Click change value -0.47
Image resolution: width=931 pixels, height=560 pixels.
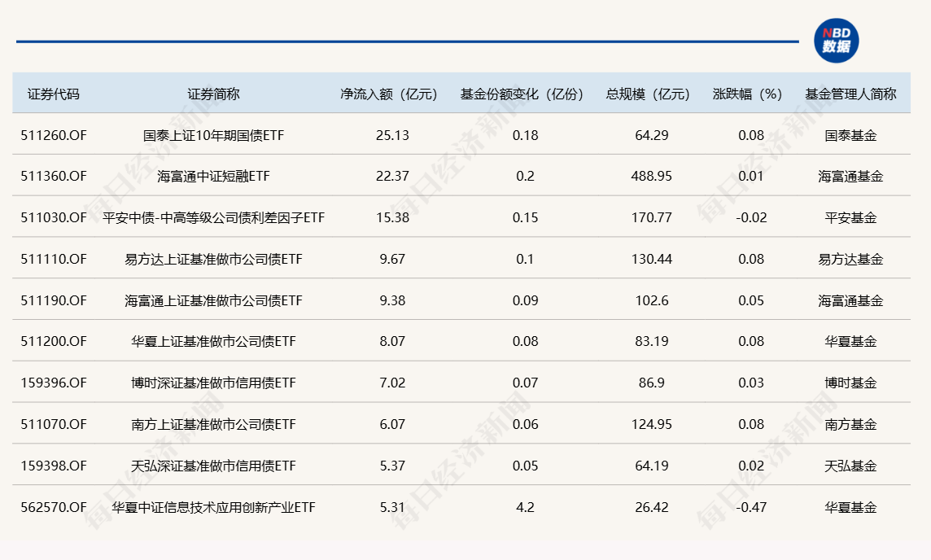coord(751,508)
